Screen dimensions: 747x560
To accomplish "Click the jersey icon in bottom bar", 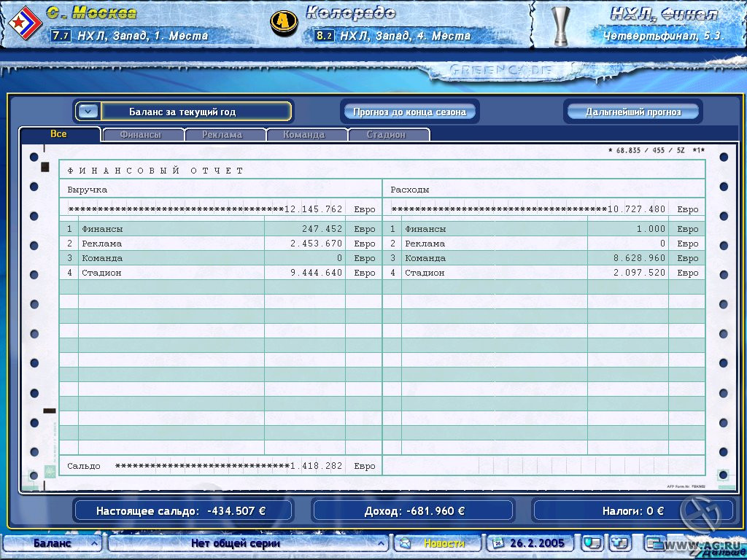I will (x=621, y=542).
